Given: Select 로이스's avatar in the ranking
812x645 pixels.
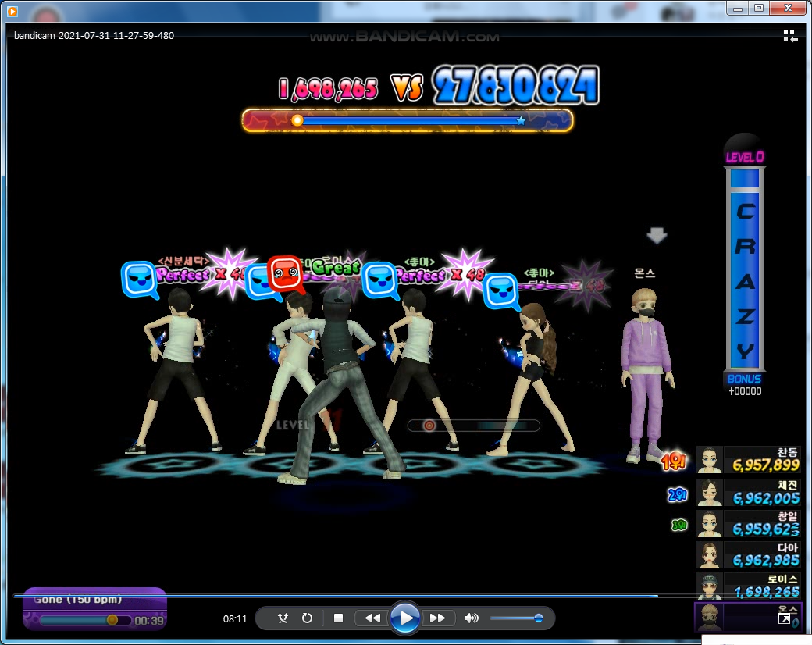Looking at the screenshot, I should [709, 586].
